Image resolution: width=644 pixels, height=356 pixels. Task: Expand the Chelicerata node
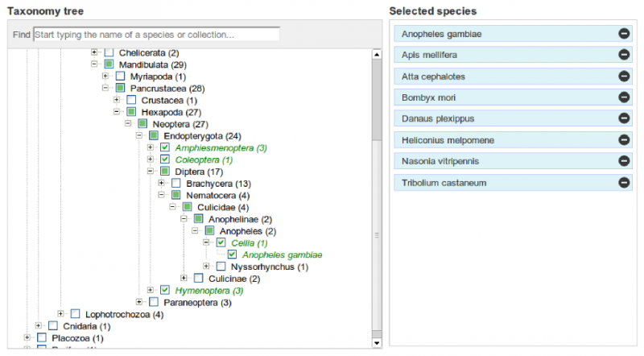click(x=94, y=52)
